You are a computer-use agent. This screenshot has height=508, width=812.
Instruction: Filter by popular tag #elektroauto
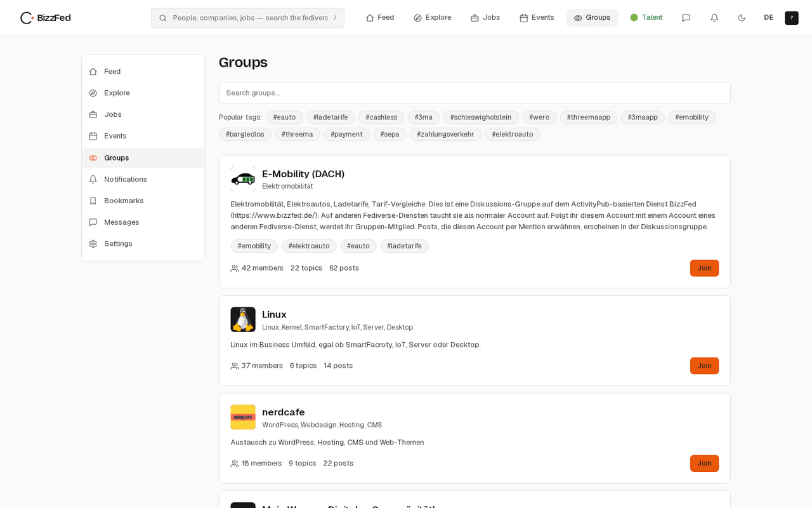[x=513, y=135]
